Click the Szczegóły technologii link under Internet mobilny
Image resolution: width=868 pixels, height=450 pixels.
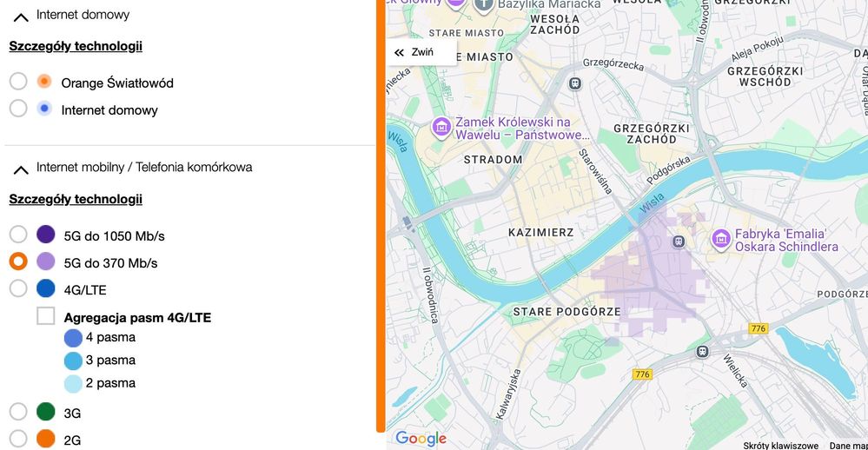tap(76, 199)
